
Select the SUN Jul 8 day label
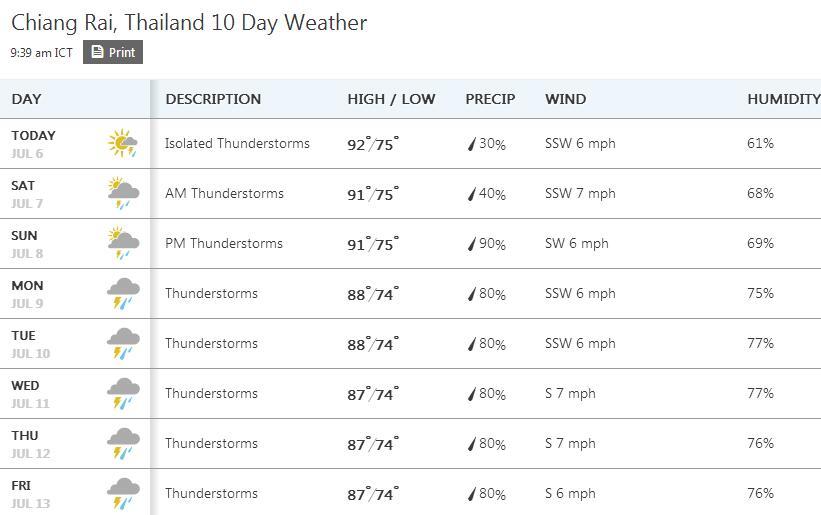(26, 244)
